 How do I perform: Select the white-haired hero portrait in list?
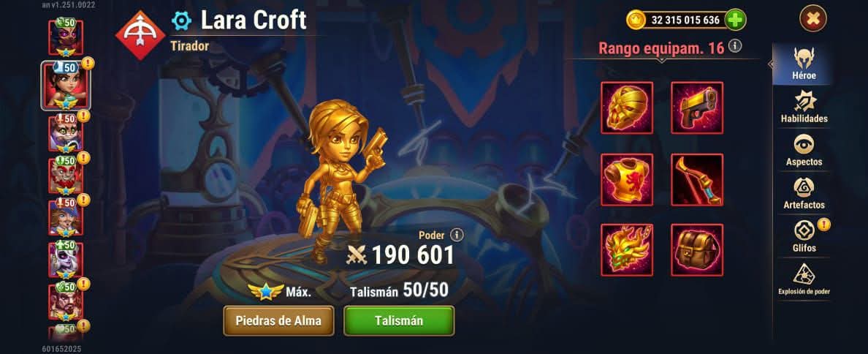(66, 260)
